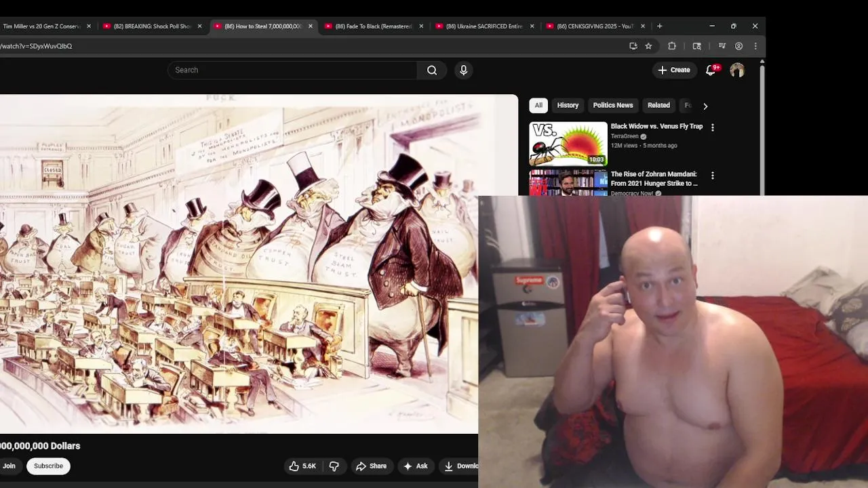The width and height of the screenshot is (868, 488).
Task: Select the 'History' filter chip
Action: point(568,105)
